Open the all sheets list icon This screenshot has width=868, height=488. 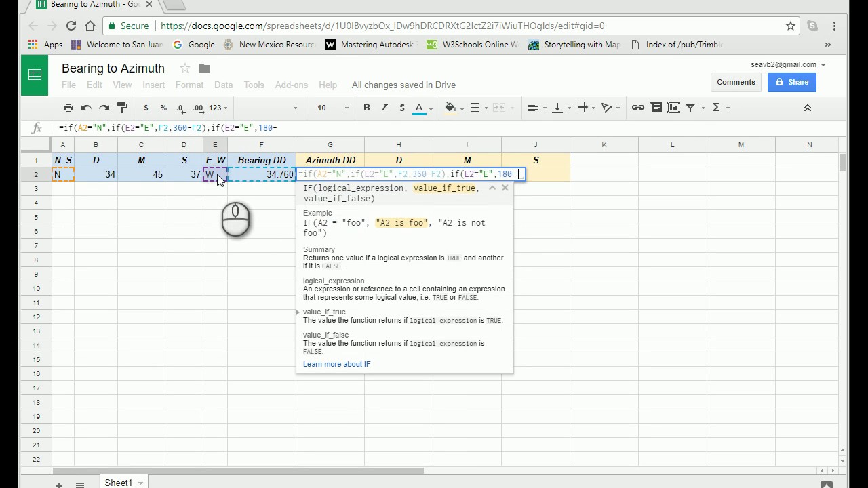[x=79, y=484]
